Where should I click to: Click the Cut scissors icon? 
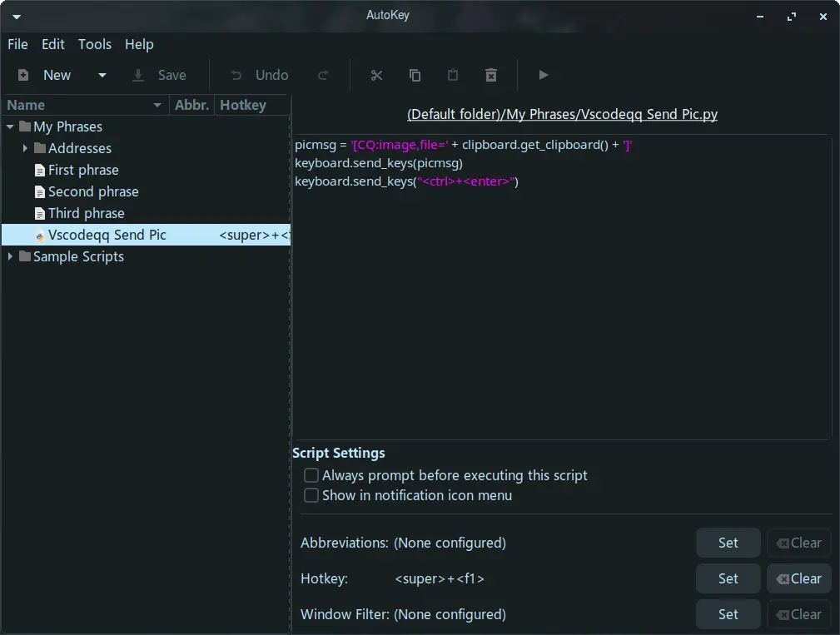pos(376,75)
